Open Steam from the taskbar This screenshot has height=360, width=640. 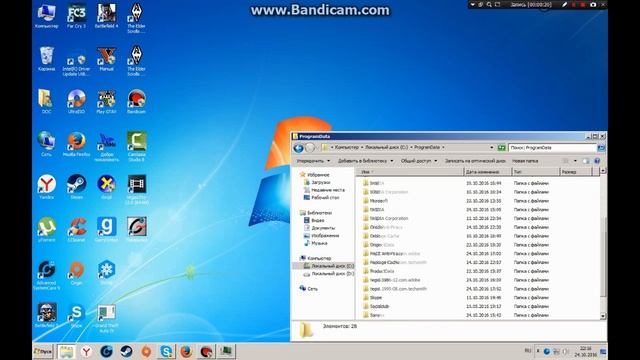pos(126,351)
